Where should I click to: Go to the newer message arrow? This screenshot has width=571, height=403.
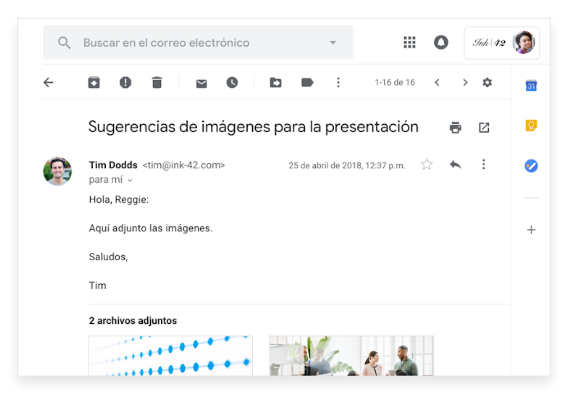[x=437, y=83]
